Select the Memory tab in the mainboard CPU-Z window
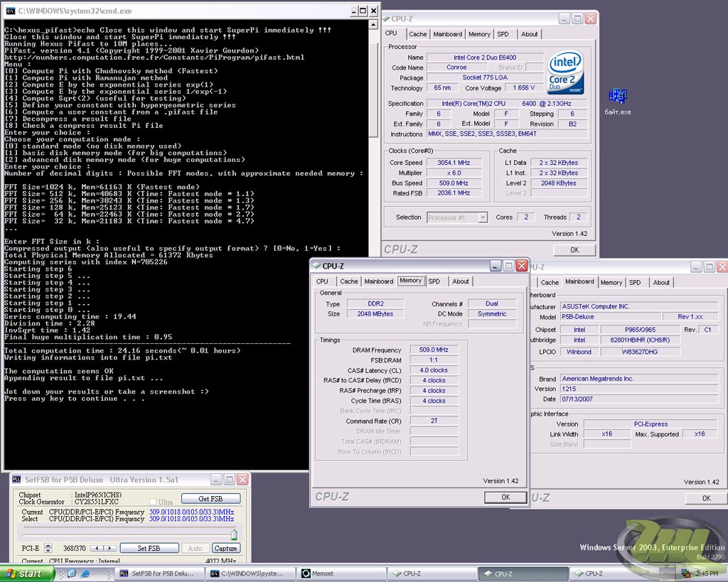The image size is (728, 582). point(611,282)
